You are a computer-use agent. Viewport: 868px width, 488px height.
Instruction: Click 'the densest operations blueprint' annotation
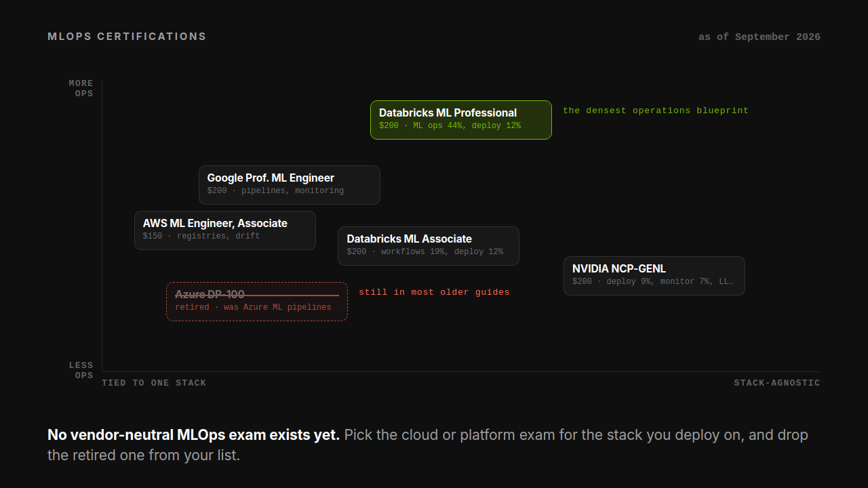click(656, 110)
